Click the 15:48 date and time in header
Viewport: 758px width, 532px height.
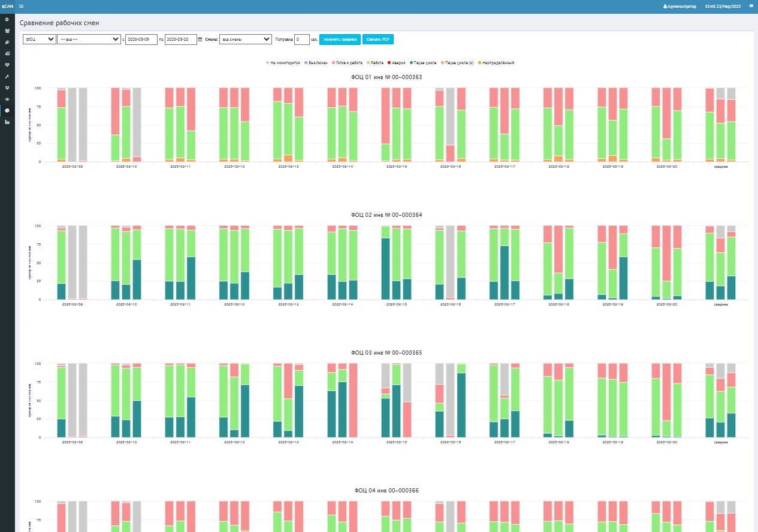(x=723, y=6)
